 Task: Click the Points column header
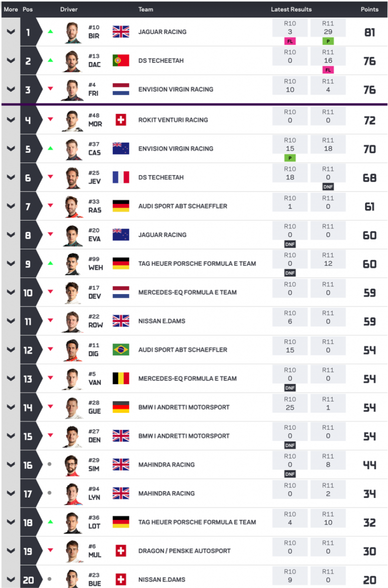[370, 9]
